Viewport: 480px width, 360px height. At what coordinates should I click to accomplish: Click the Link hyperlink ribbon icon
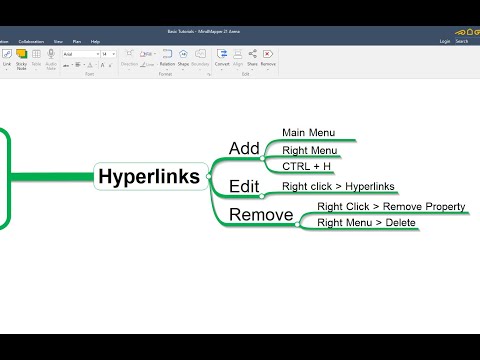[x=7, y=54]
